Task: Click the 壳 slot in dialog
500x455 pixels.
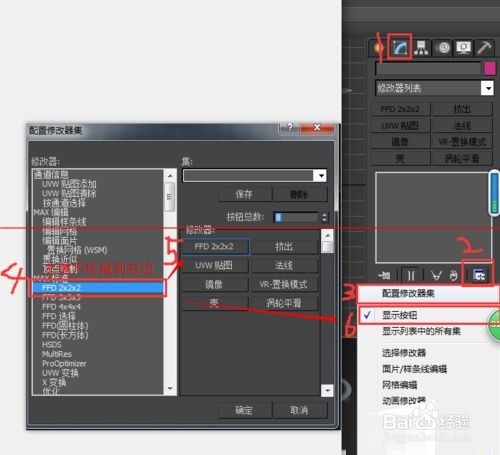Action: tap(215, 303)
